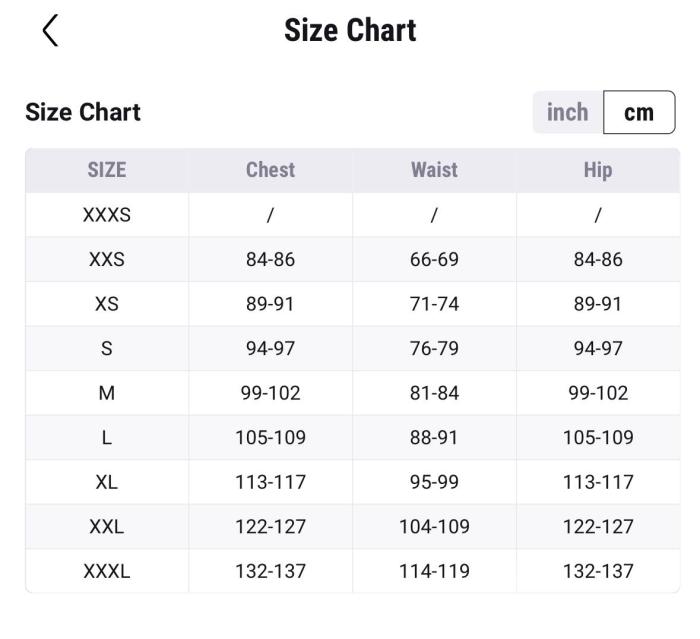Select the XXXL size row label

tap(107, 572)
